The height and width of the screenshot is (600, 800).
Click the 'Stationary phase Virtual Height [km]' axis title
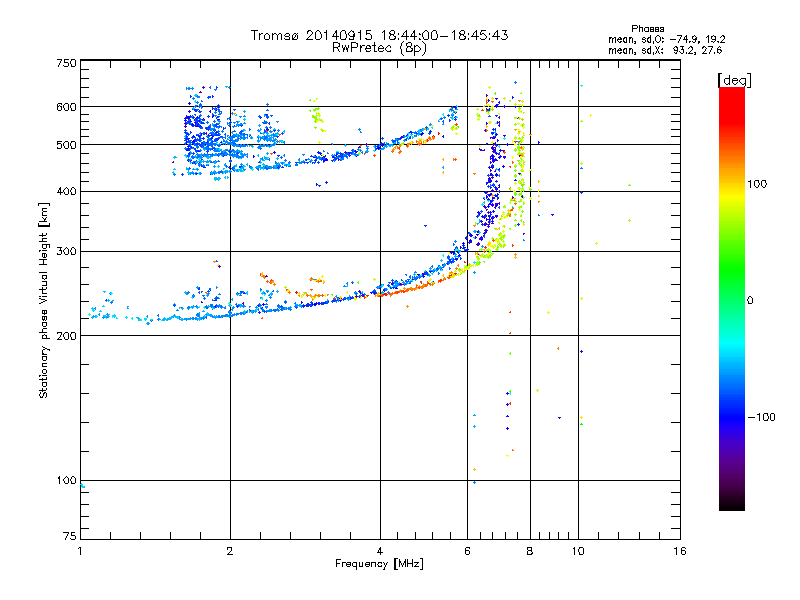pyautogui.click(x=43, y=300)
